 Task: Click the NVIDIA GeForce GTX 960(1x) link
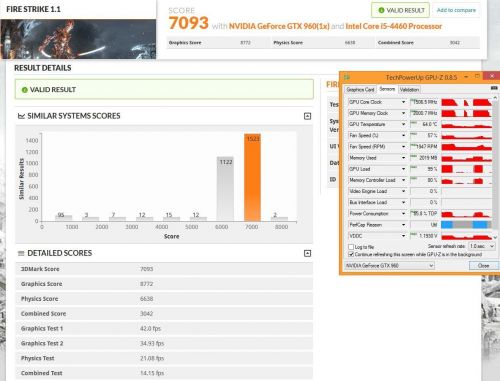[x=279, y=26]
